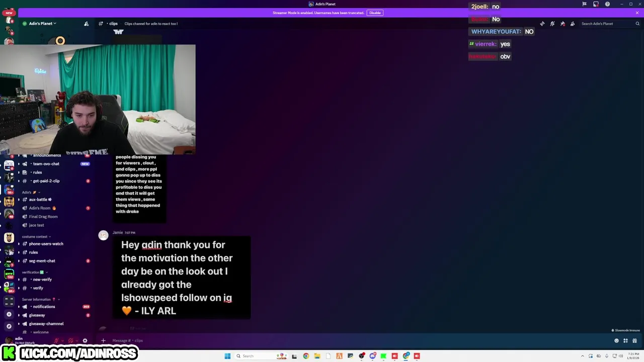Show hidden tray icons chevron
Image resolution: width=644 pixels, height=362 pixels.
(583, 356)
